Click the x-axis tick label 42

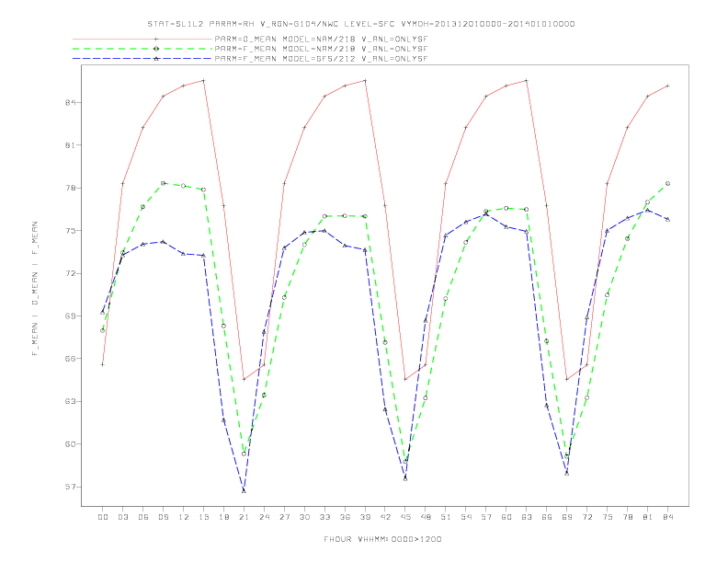coord(385,517)
